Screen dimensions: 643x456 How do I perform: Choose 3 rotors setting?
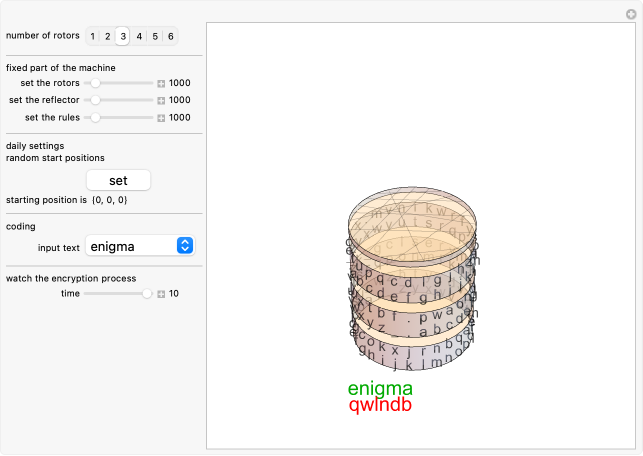click(123, 36)
